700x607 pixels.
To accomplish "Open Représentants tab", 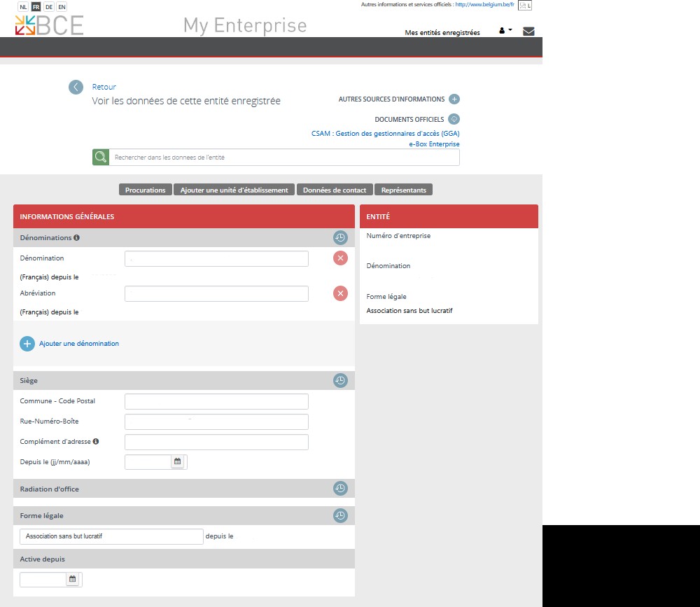I will [x=404, y=190].
